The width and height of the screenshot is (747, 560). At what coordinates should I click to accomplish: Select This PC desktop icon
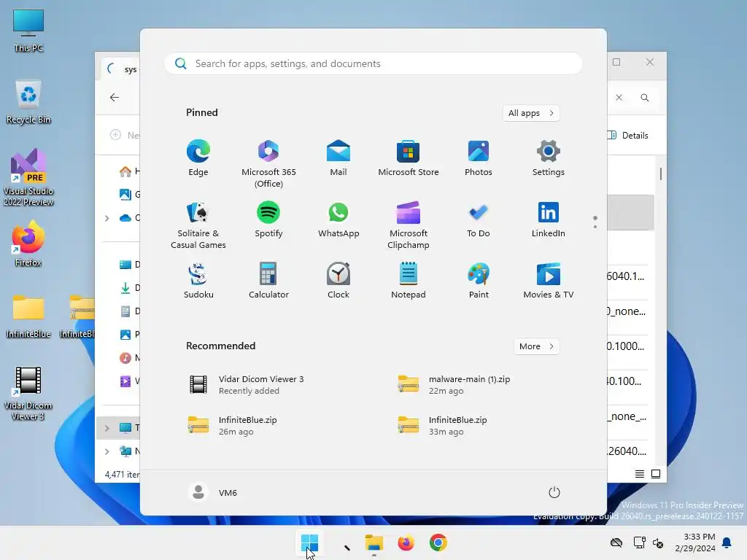click(x=28, y=31)
